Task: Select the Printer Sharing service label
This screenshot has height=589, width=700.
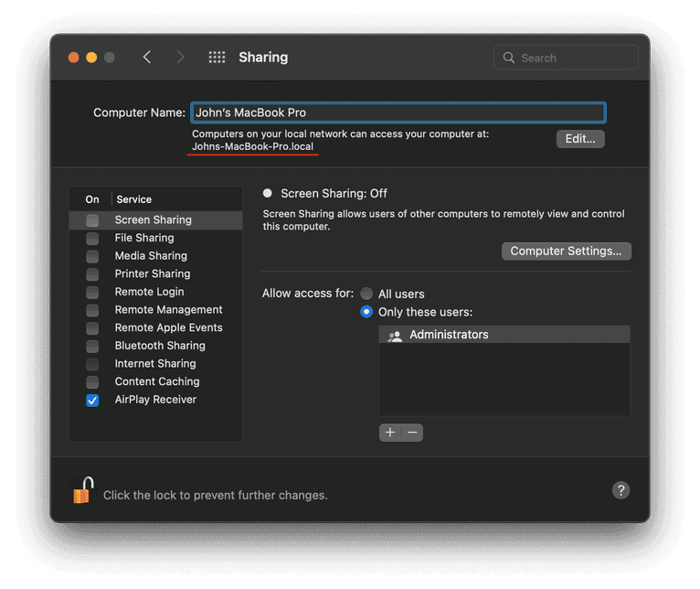Action: pos(153,273)
